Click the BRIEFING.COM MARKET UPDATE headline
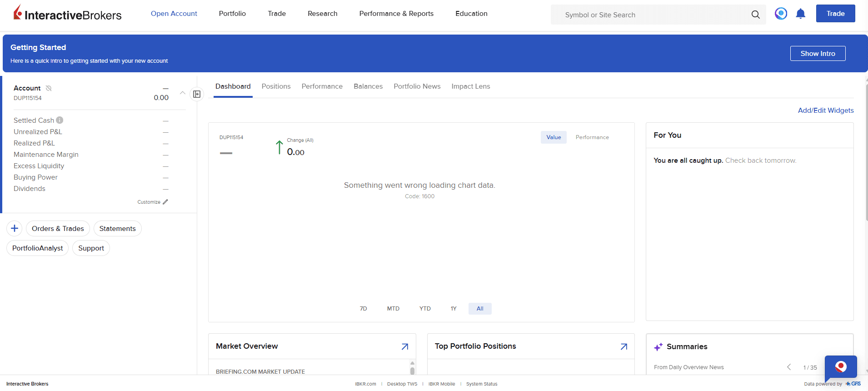The width and height of the screenshot is (868, 391). (260, 371)
